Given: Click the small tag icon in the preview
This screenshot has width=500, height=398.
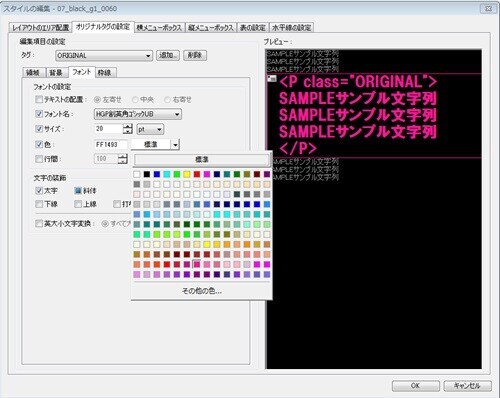Looking at the screenshot, I should (x=272, y=79).
